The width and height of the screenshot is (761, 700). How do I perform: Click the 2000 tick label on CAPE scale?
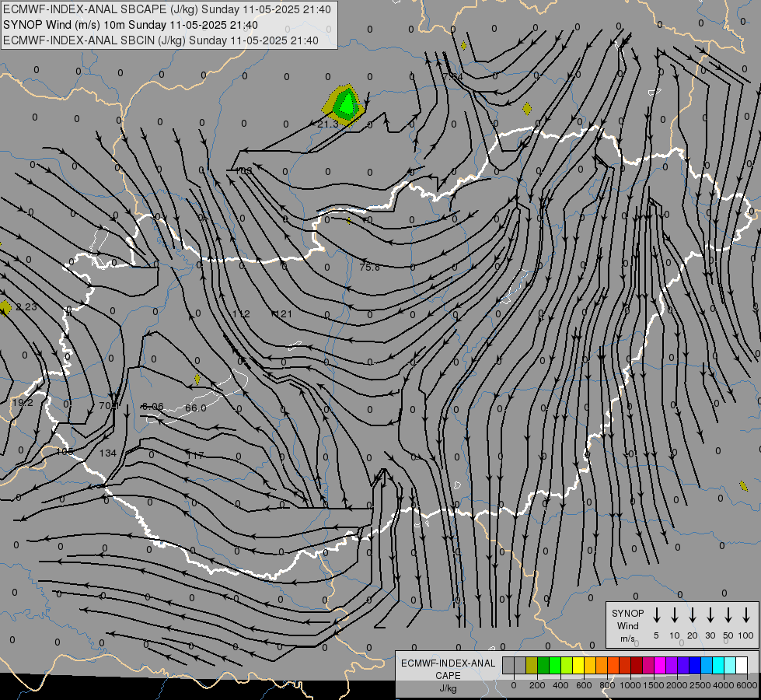(677, 685)
